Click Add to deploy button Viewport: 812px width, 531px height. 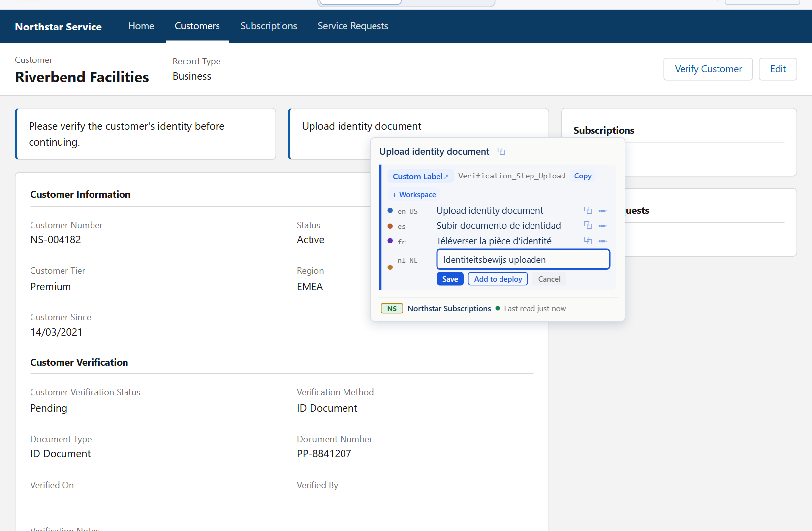(498, 279)
